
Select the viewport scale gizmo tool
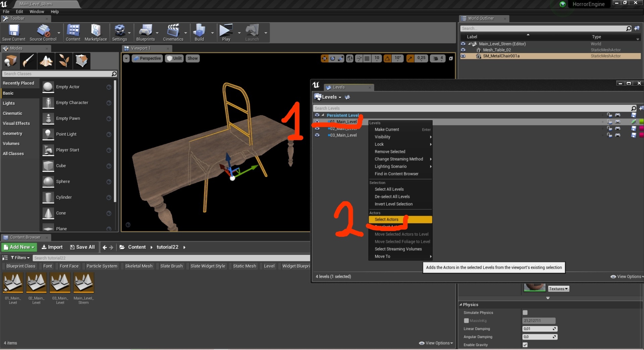click(340, 58)
